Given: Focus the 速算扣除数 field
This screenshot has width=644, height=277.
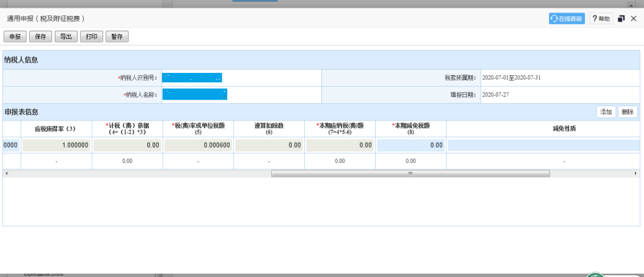Looking at the screenshot, I should (x=269, y=145).
